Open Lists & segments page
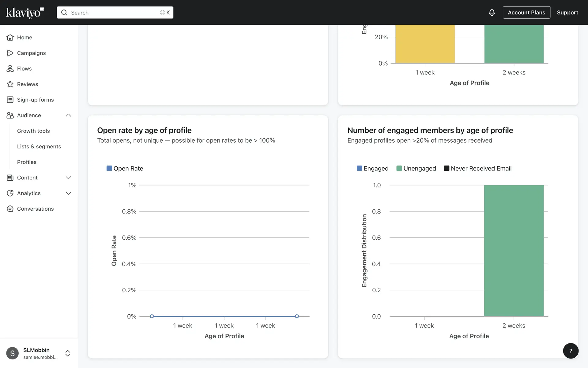 (39, 147)
